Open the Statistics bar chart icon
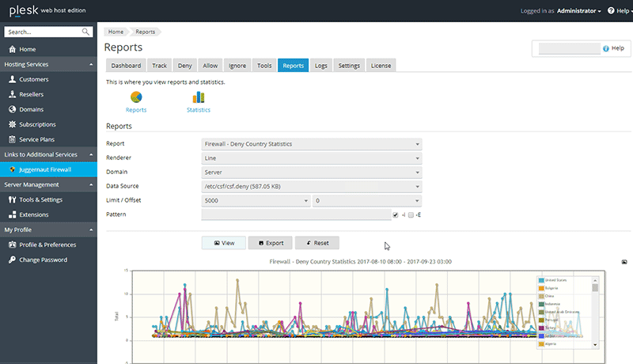This screenshot has width=633, height=364. (199, 97)
